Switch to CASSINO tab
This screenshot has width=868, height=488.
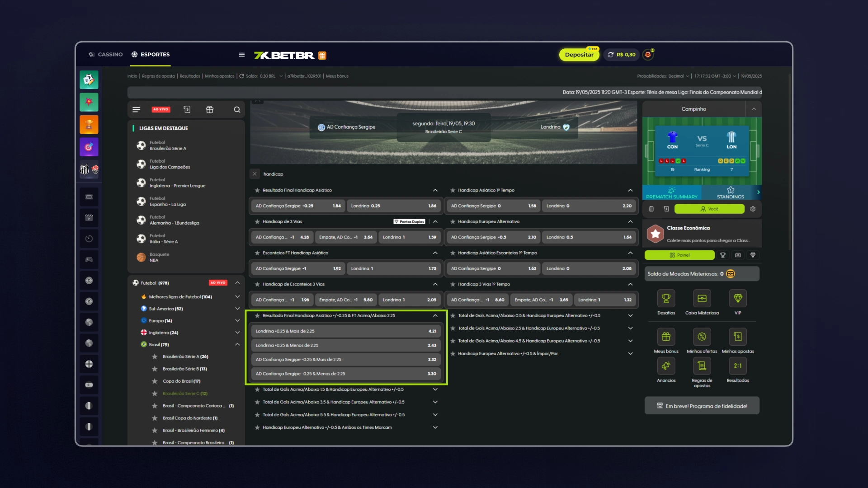106,54
